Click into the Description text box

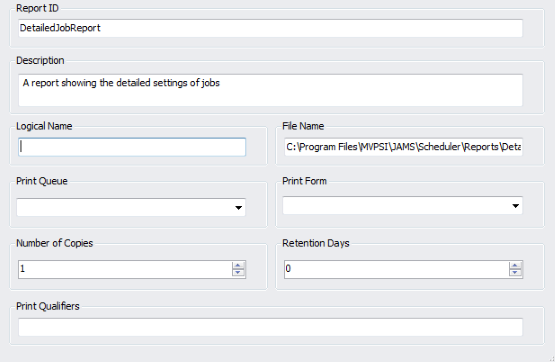[270, 90]
